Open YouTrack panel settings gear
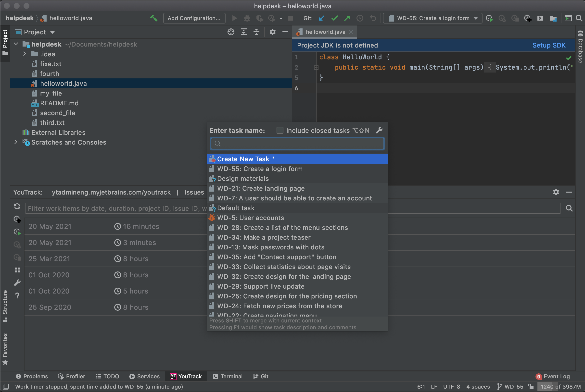The width and height of the screenshot is (585, 392). (556, 192)
